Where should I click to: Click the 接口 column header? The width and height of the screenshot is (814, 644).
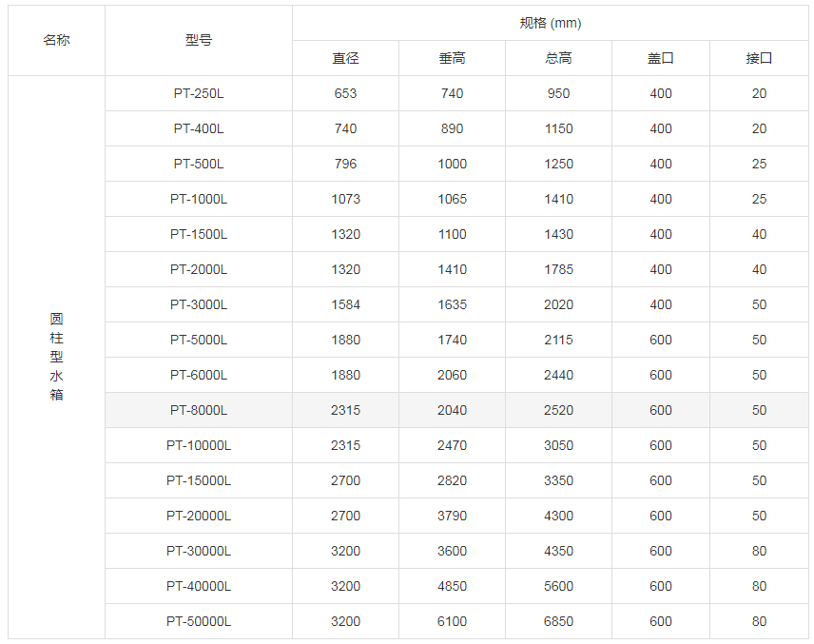point(759,58)
